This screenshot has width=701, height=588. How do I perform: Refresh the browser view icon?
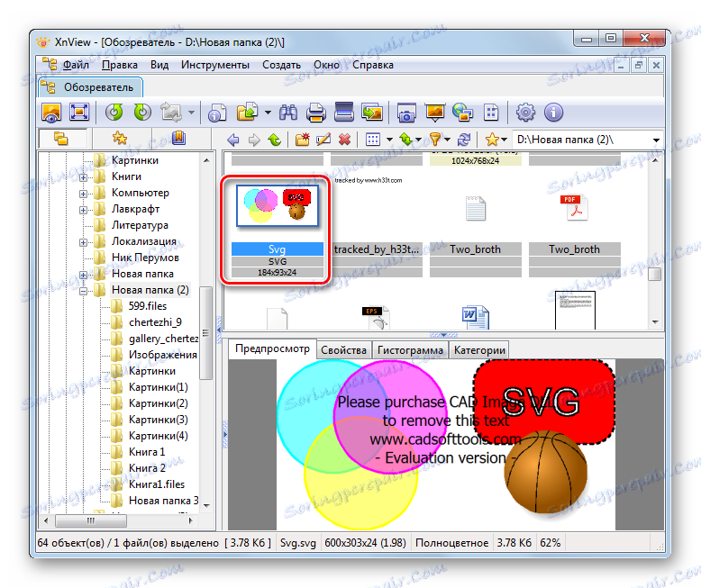(464, 140)
